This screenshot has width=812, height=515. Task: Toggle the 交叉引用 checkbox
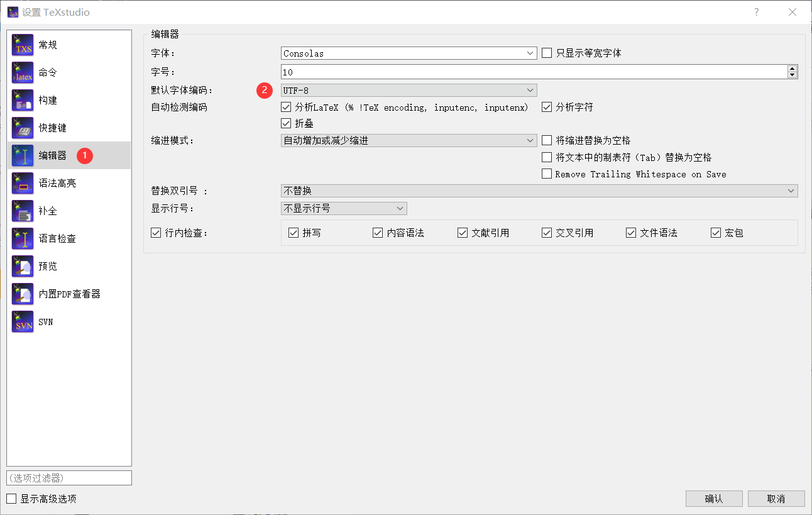(547, 233)
